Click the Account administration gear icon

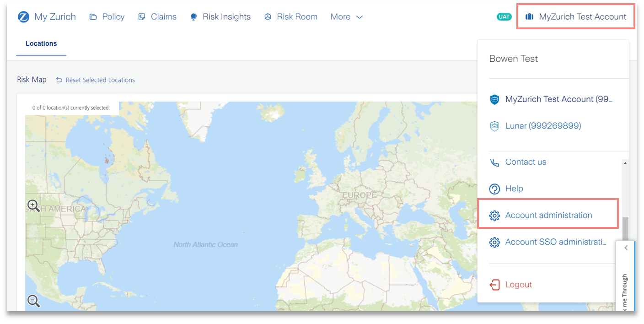[x=494, y=216]
